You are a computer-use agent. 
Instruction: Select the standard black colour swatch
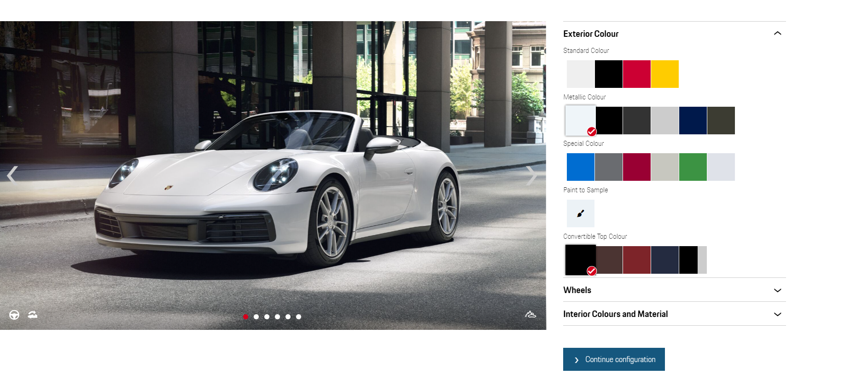coord(609,74)
